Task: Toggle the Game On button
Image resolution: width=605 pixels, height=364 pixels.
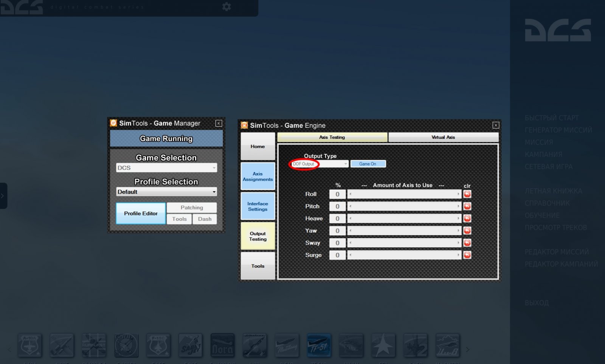Action: coord(368,164)
